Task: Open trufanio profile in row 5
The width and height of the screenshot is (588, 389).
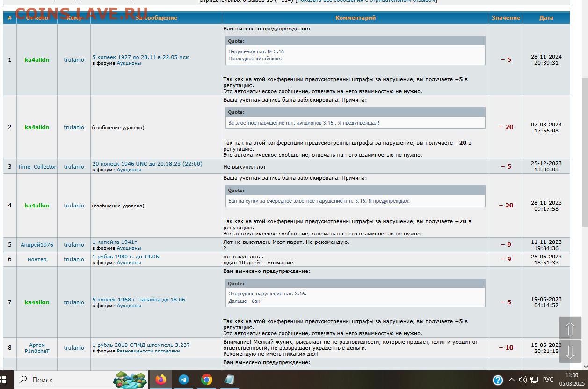Action: pyautogui.click(x=74, y=245)
